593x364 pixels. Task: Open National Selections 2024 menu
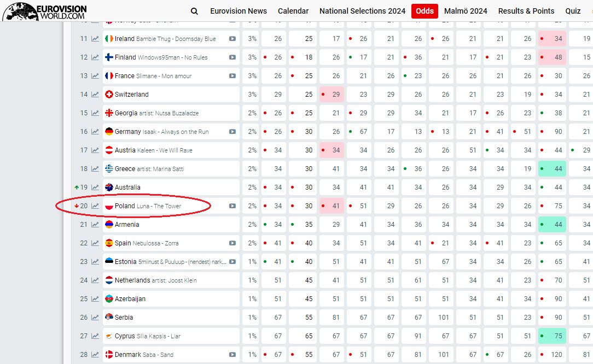point(362,11)
